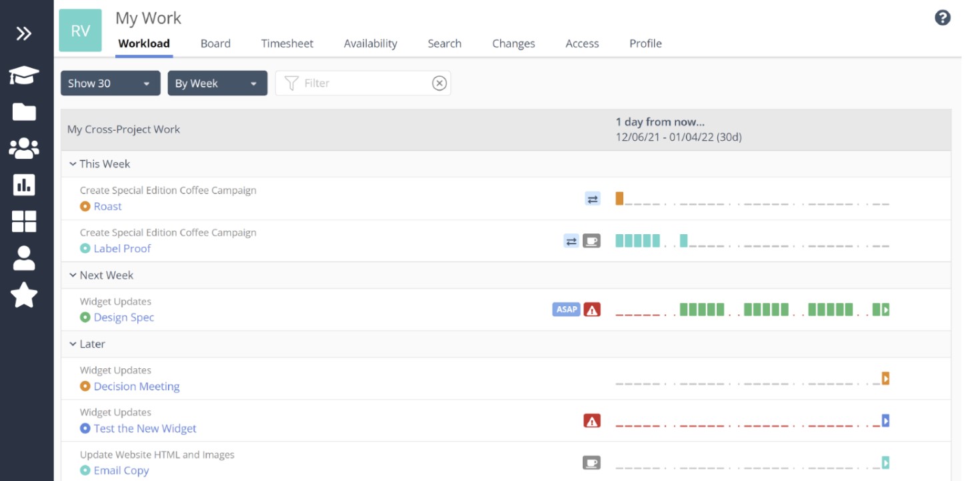The width and height of the screenshot is (980, 481).
Task: Switch to the Timesheet tab
Action: 287,43
